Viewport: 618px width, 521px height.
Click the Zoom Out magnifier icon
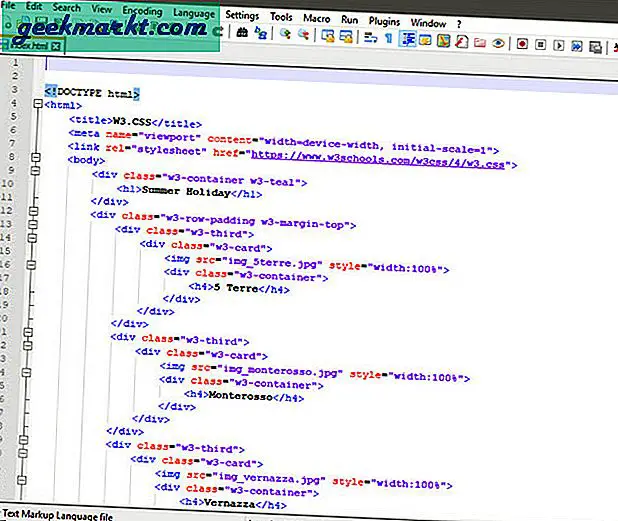point(303,34)
